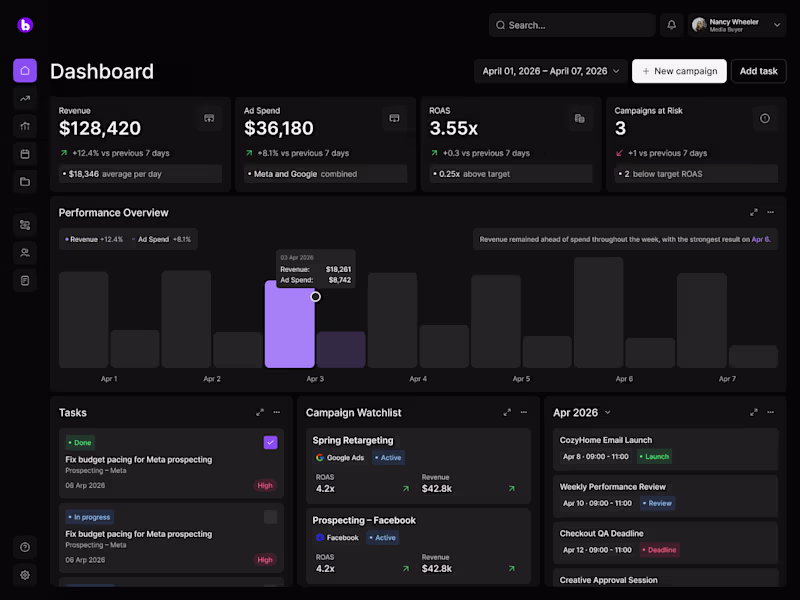Open Campaign Watchlist more options menu
This screenshot has height=600, width=800.
point(523,412)
